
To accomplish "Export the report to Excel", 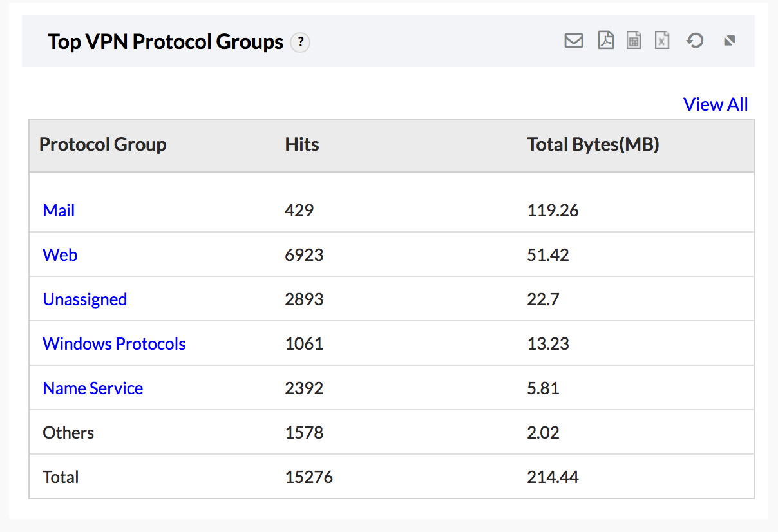I will point(662,41).
